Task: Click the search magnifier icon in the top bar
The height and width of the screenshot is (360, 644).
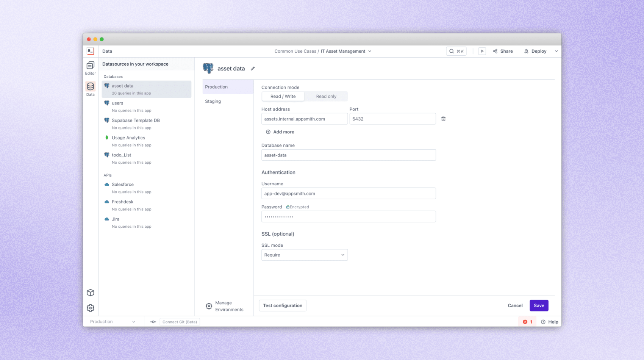Action: (x=451, y=51)
